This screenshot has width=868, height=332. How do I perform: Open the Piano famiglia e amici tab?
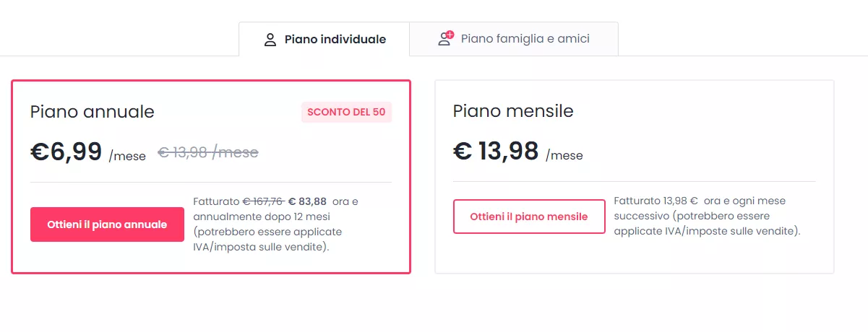(x=514, y=39)
